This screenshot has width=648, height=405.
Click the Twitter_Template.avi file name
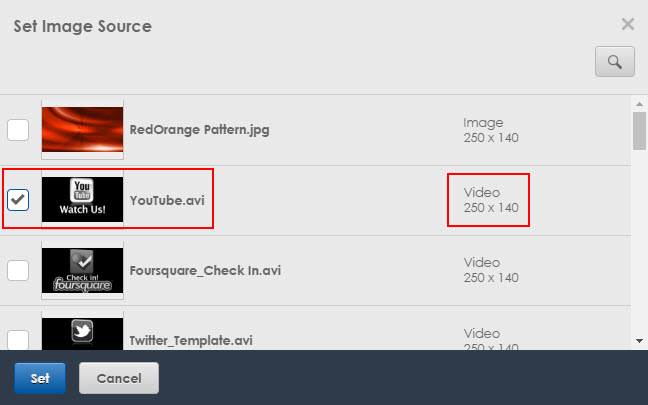coord(191,341)
